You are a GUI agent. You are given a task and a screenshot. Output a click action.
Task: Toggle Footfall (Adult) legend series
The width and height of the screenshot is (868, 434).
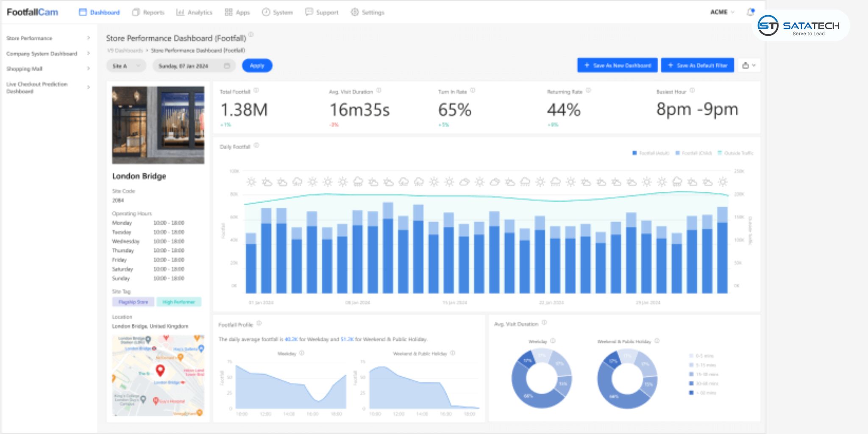point(651,153)
